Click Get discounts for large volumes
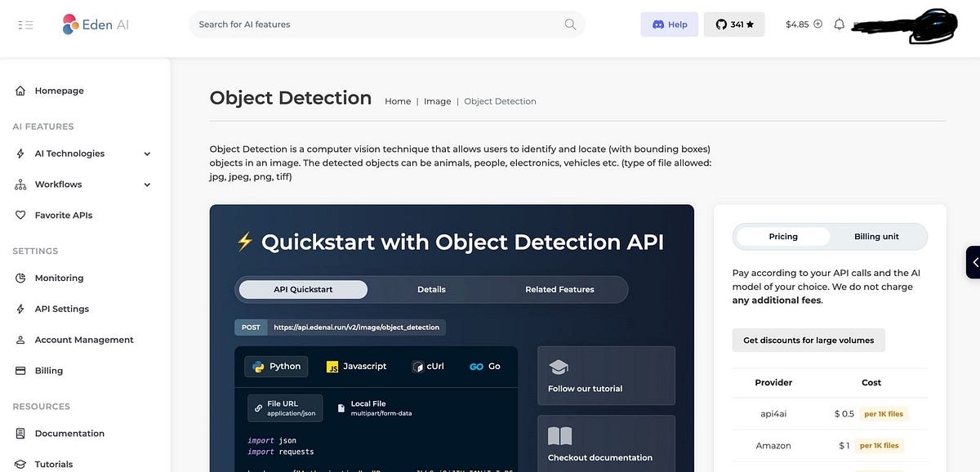This screenshot has height=472, width=980. coord(808,340)
